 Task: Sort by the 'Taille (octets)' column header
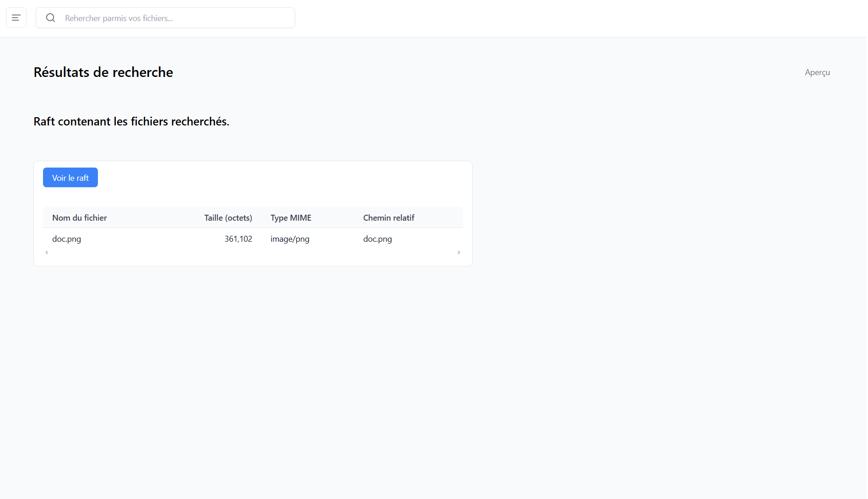(x=228, y=218)
